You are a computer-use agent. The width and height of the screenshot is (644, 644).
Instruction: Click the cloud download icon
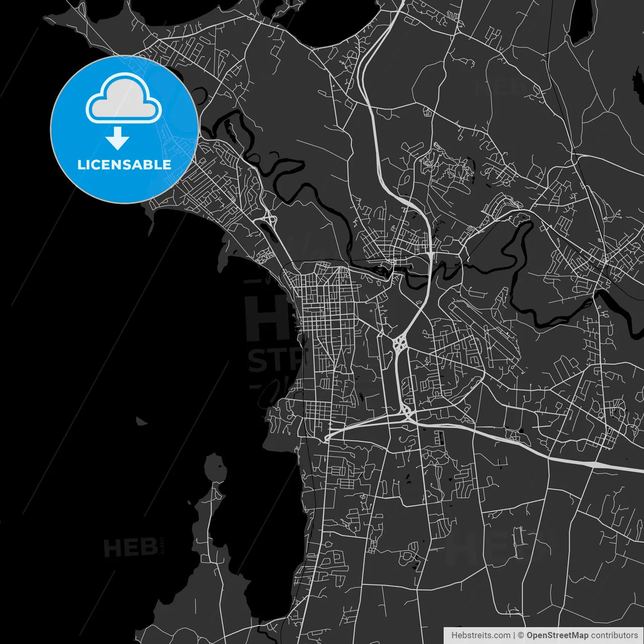click(124, 99)
